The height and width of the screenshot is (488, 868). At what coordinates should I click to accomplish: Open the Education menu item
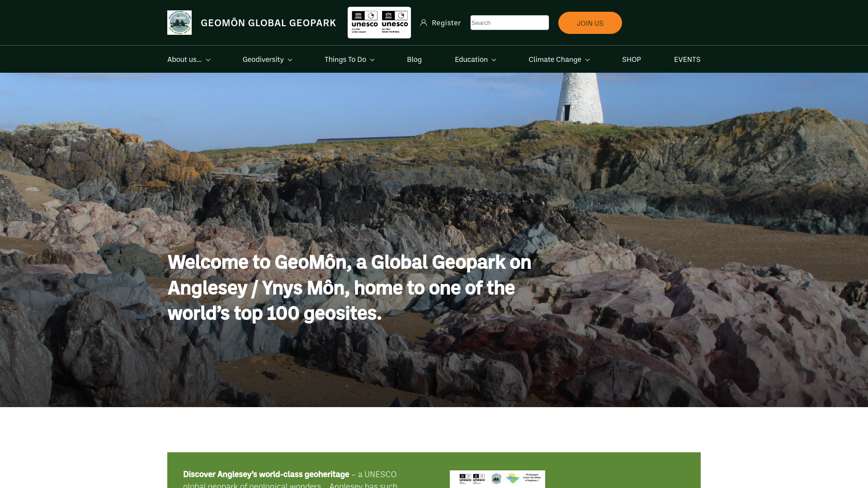(471, 59)
